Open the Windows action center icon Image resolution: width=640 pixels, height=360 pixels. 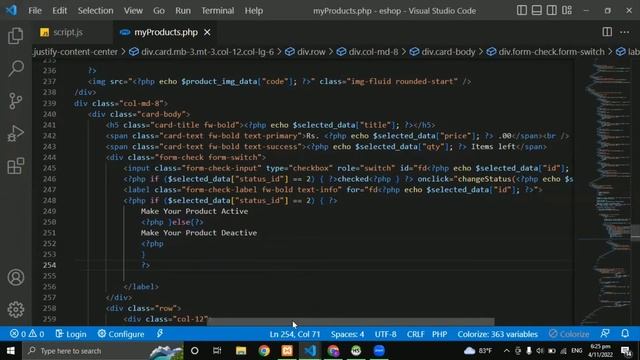[x=626, y=351]
